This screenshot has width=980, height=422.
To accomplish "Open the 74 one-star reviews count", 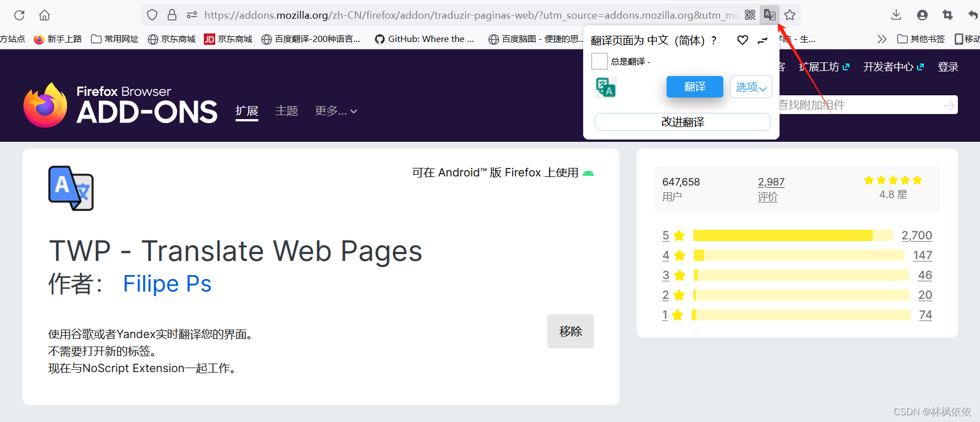I will 925,315.
